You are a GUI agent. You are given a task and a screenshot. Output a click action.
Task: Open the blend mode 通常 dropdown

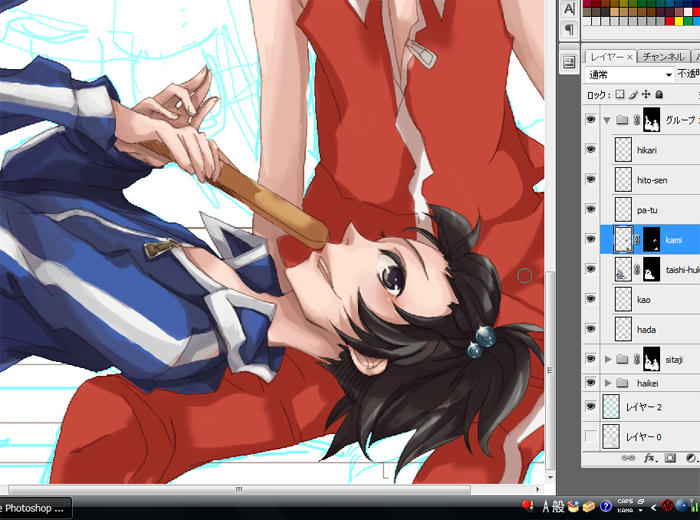click(x=629, y=75)
